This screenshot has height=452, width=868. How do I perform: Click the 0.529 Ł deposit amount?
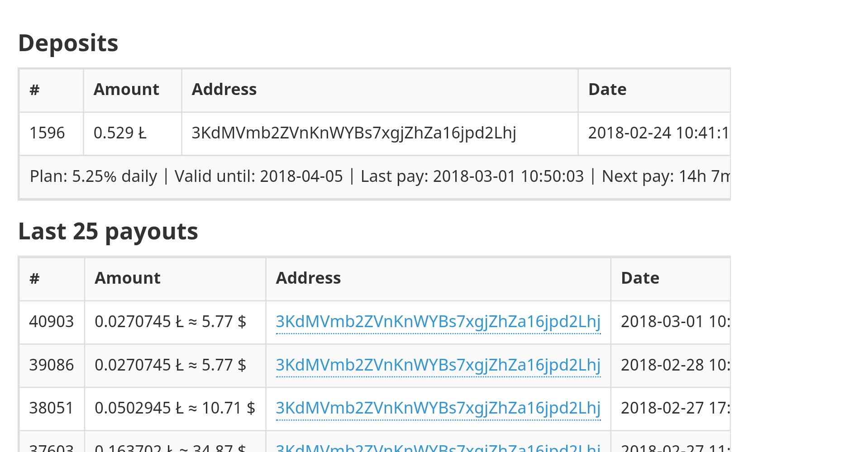[120, 133]
